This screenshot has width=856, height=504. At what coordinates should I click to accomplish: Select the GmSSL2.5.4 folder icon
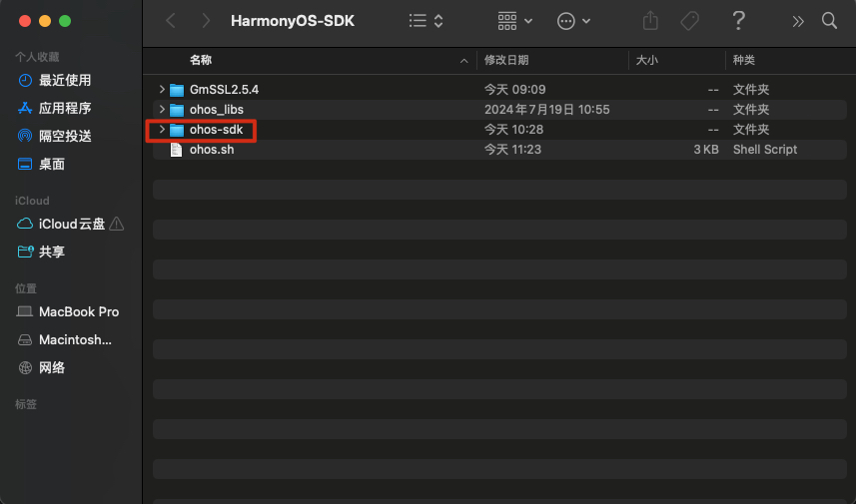[177, 90]
